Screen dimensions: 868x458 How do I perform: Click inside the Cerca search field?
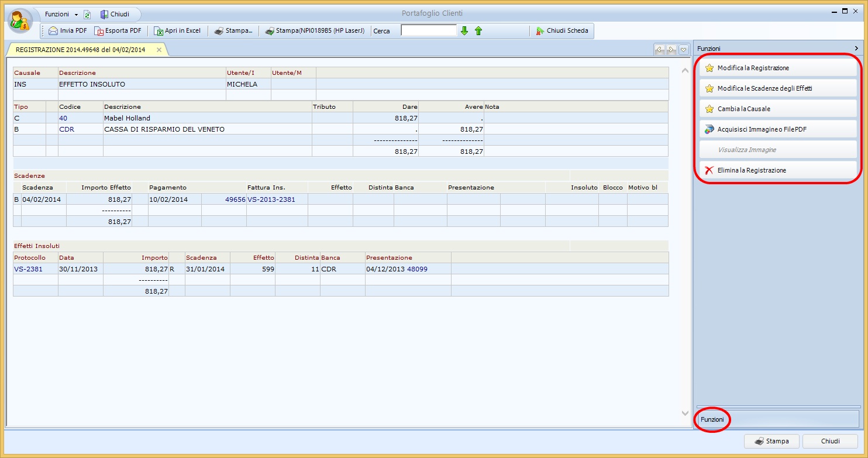pyautogui.click(x=429, y=30)
